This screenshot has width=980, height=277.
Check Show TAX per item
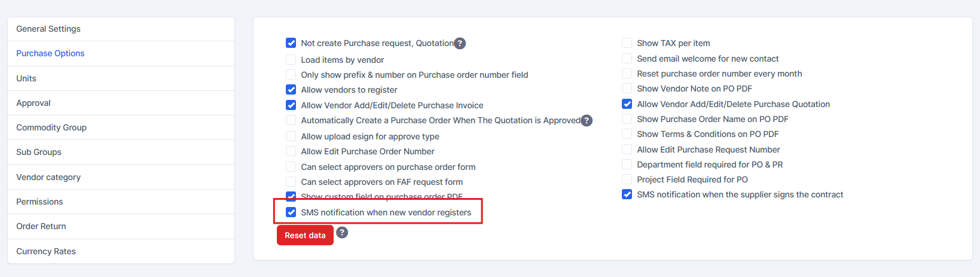(x=627, y=43)
